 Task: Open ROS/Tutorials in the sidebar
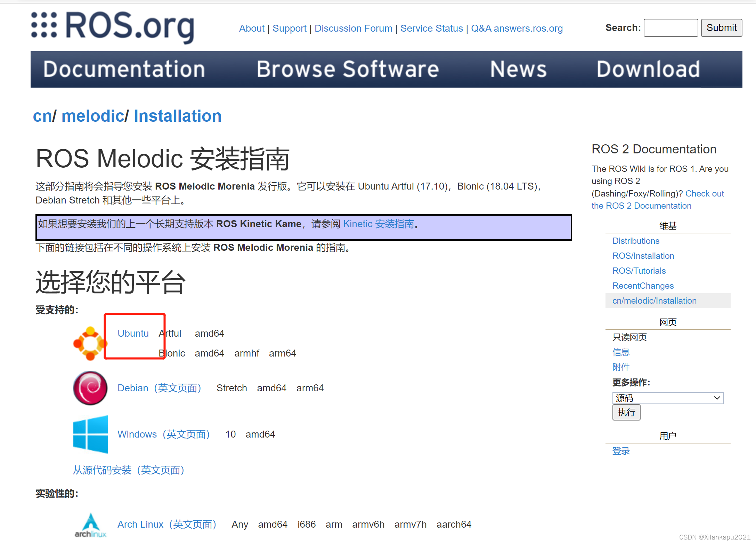(639, 271)
